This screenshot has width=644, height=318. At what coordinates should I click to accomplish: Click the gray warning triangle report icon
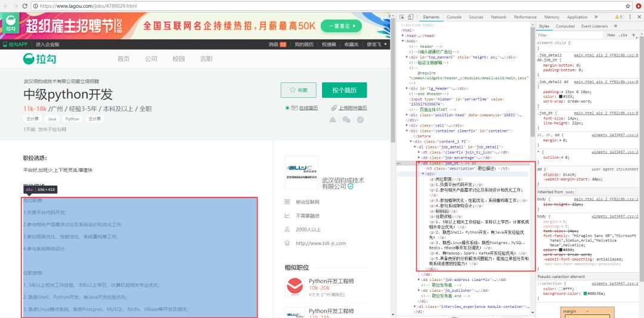[x=333, y=119]
